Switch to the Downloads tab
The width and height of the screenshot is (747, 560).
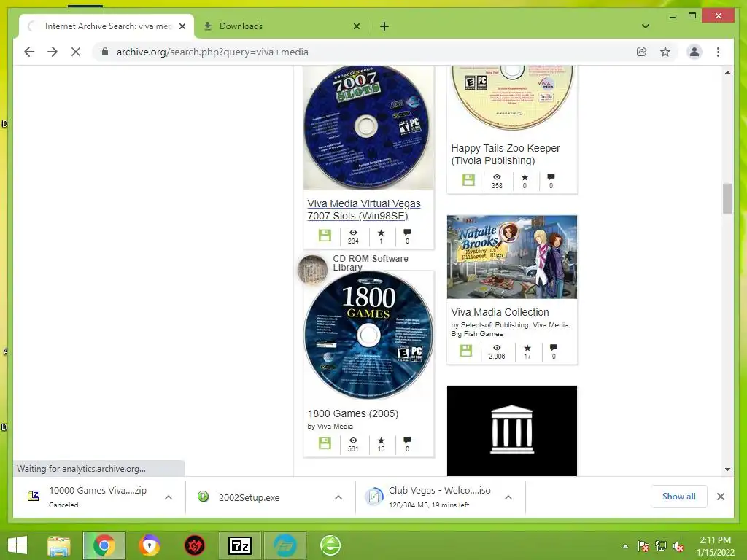click(x=281, y=26)
